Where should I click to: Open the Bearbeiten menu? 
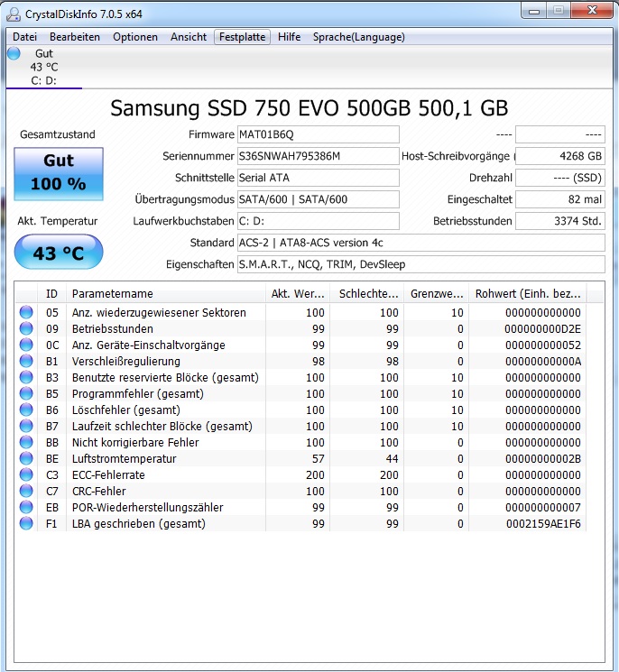pos(75,37)
